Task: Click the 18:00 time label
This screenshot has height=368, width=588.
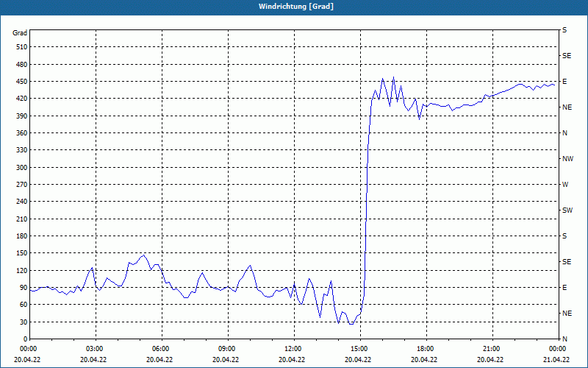Action: point(426,349)
